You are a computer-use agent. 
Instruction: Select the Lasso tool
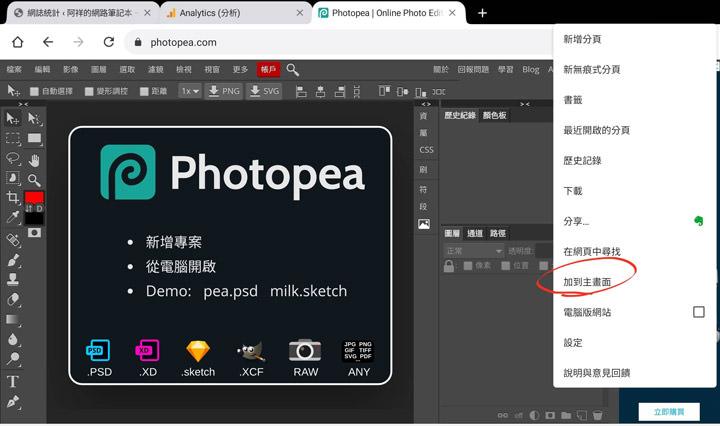(12, 159)
